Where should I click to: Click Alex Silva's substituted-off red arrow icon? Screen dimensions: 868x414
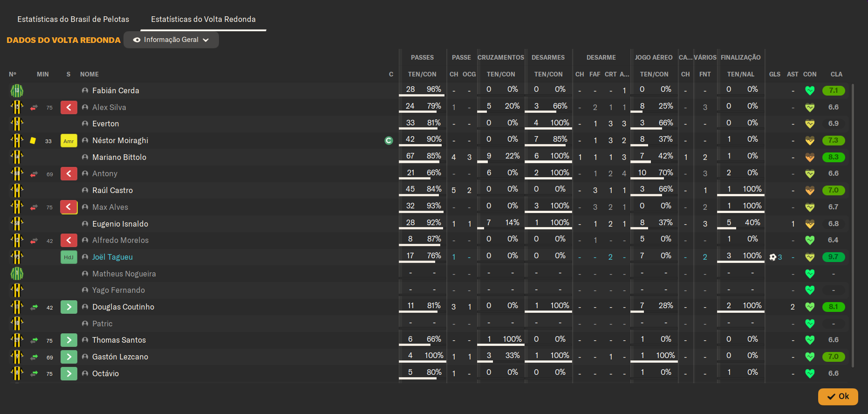pyautogui.click(x=34, y=108)
